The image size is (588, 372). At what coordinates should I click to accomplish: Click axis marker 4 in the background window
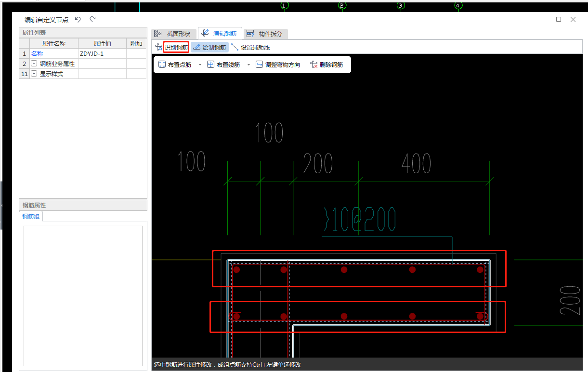[x=458, y=5]
